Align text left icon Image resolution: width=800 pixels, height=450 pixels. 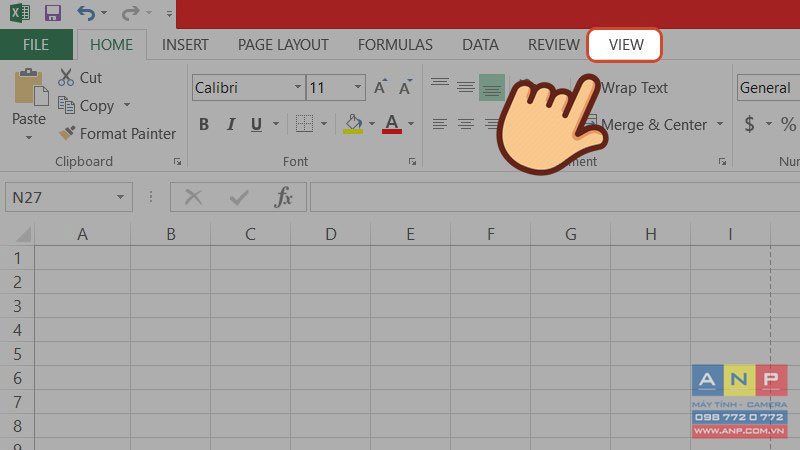pos(440,124)
